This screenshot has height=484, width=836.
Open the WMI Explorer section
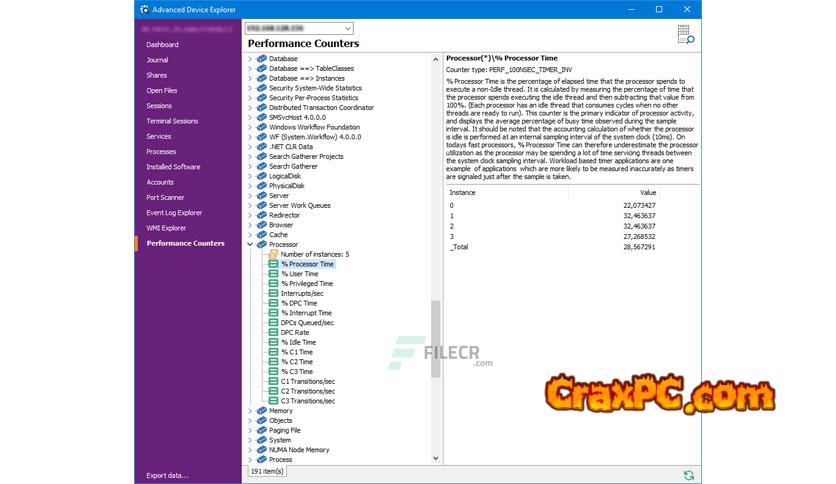pyautogui.click(x=166, y=228)
